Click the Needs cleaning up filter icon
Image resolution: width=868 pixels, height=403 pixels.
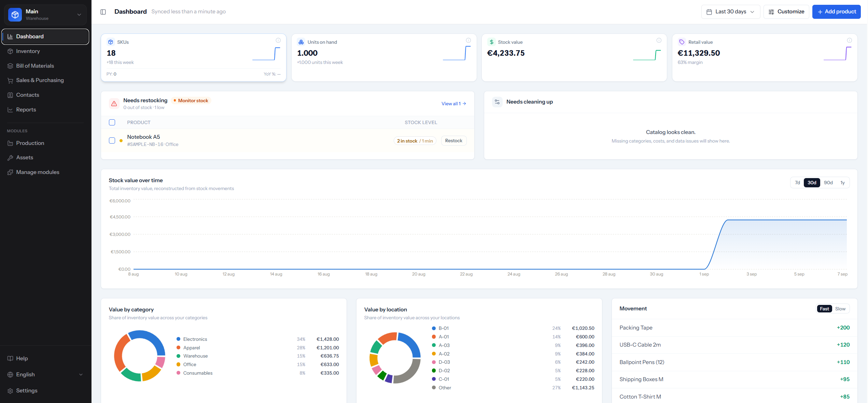click(x=497, y=102)
